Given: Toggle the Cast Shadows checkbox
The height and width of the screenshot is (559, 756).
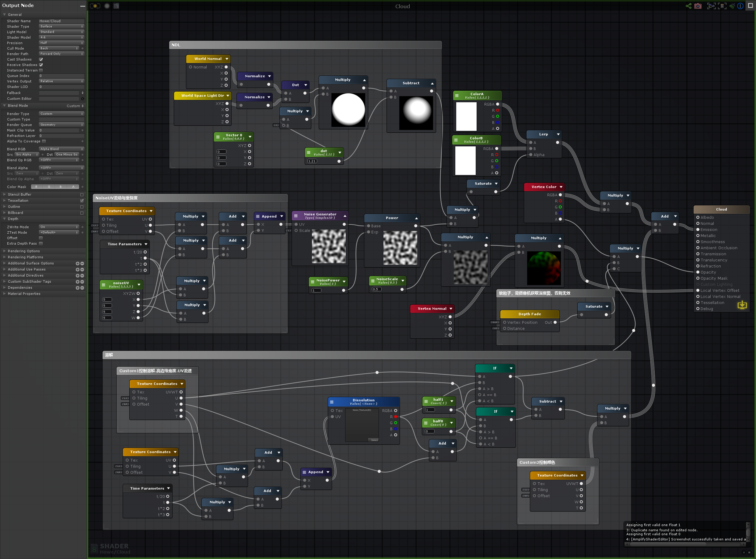Looking at the screenshot, I should click(41, 59).
